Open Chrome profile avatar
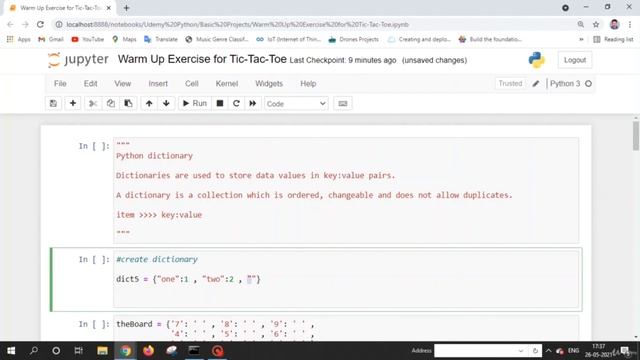Image resolution: width=640 pixels, height=360 pixels. pyautogui.click(x=614, y=24)
